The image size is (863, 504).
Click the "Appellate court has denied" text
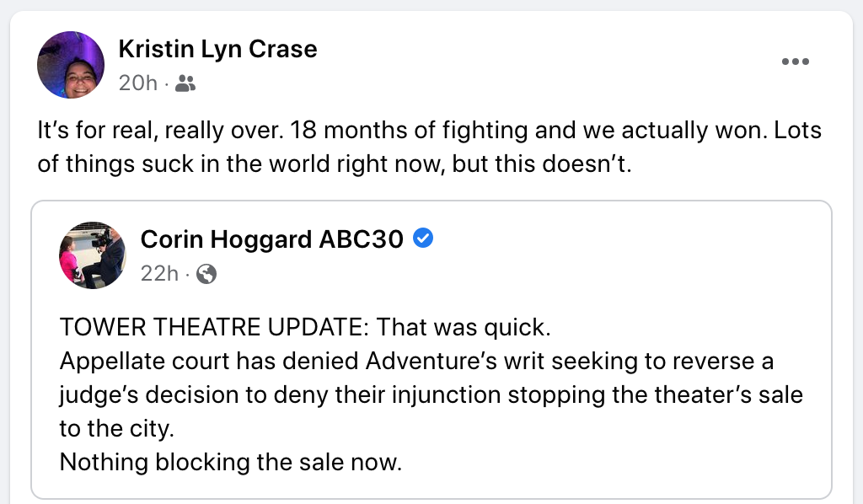[x=209, y=361]
